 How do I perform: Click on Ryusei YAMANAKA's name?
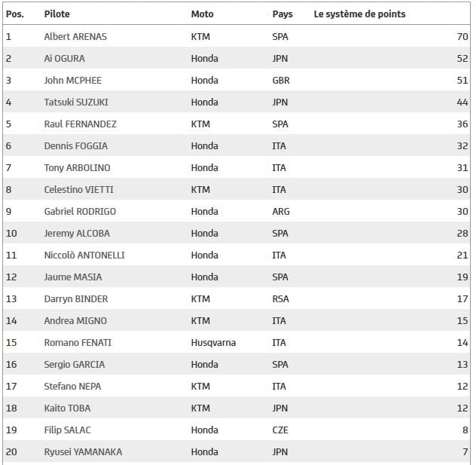pyautogui.click(x=83, y=451)
